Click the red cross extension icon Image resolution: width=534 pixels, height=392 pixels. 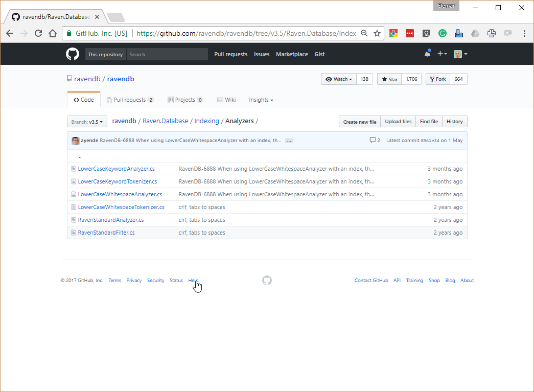click(x=492, y=33)
